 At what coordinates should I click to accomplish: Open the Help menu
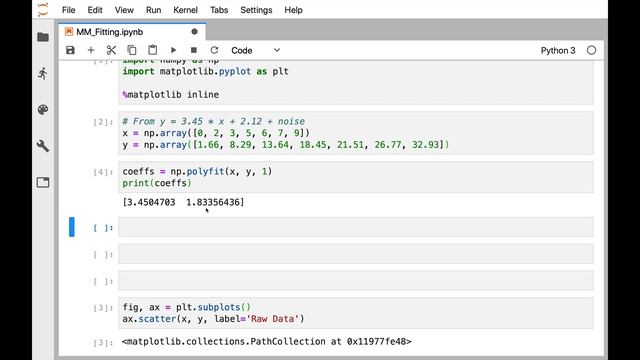(293, 10)
